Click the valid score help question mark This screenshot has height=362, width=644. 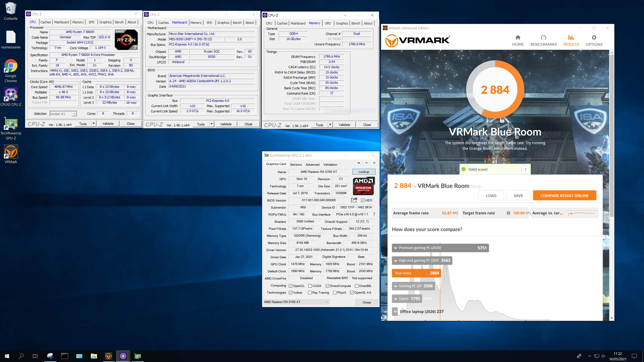[x=525, y=169]
